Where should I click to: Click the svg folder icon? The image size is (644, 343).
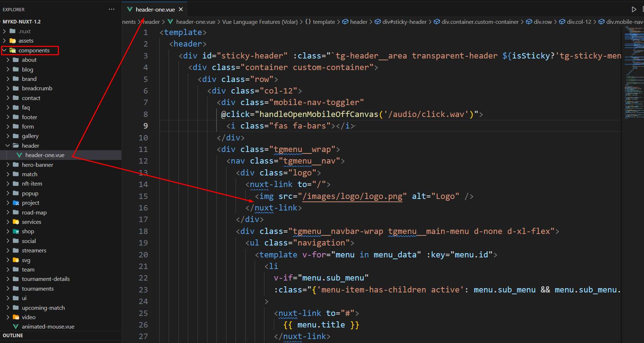(x=16, y=260)
